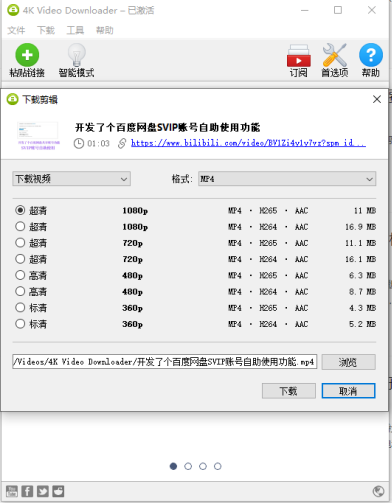
Task: Open the 格式 MP4 format dropdown
Action: [287, 179]
